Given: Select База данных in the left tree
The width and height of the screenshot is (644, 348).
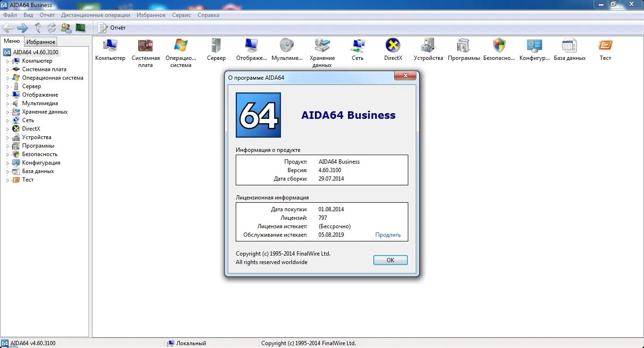Looking at the screenshot, I should click(38, 171).
